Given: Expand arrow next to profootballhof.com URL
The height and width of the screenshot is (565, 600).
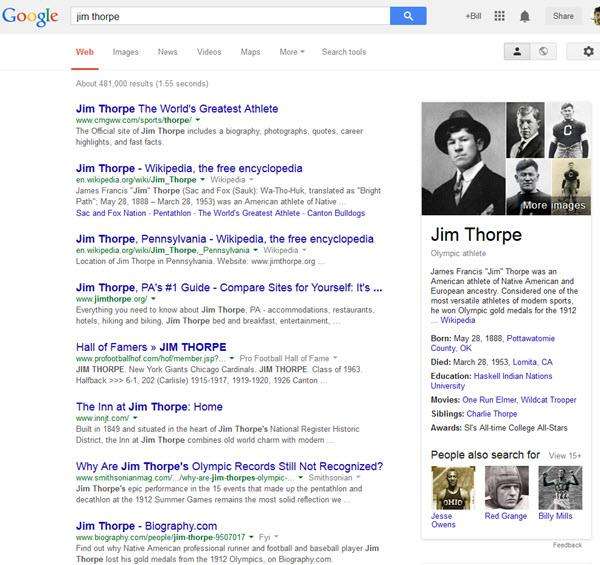Looking at the screenshot, I should point(232,358).
